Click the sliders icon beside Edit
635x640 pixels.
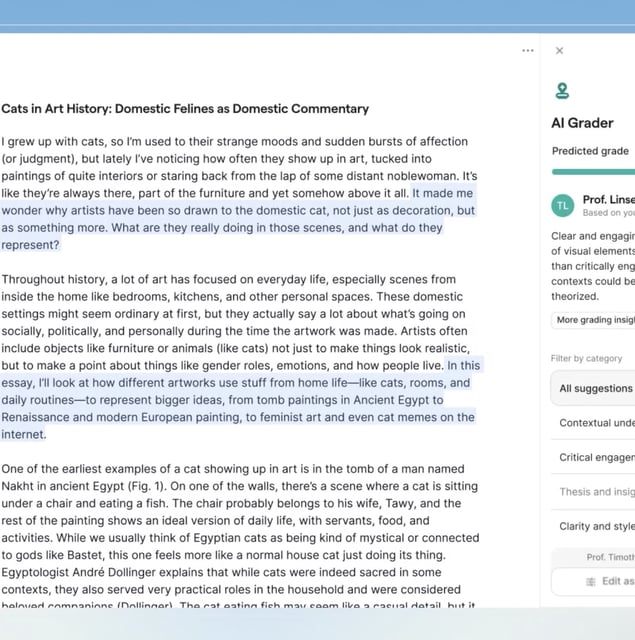[x=591, y=582]
